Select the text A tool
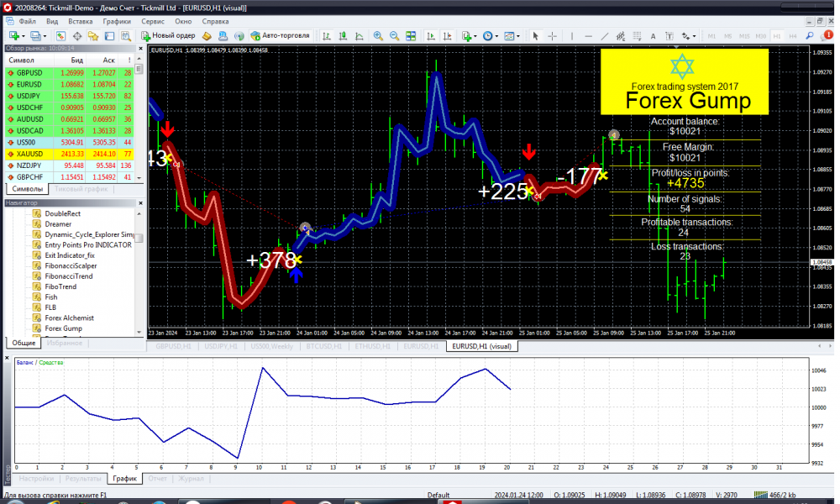 point(653,36)
